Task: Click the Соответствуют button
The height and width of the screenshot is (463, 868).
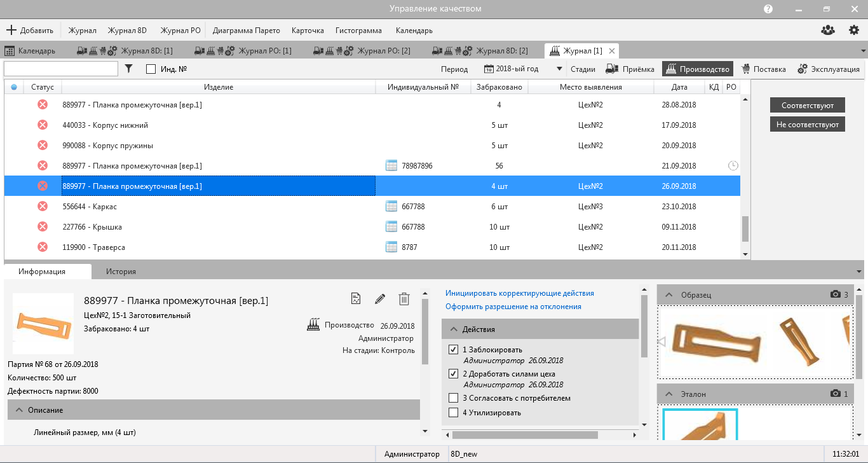Action: 808,105
